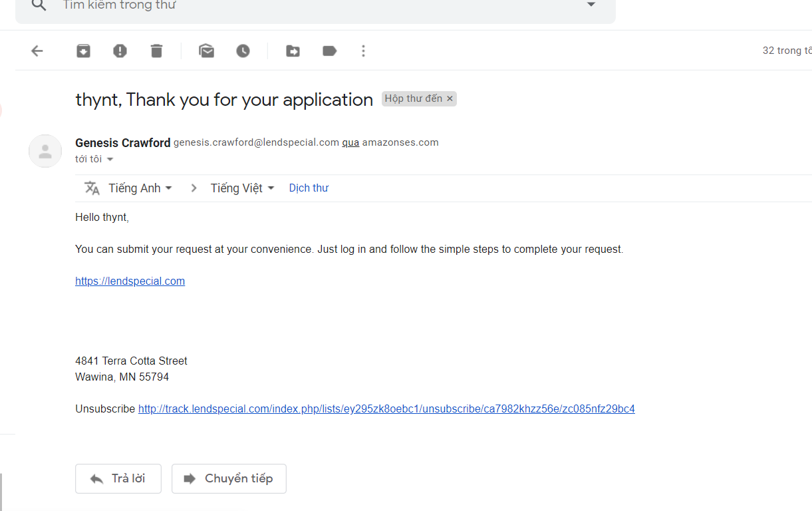Open the https://lendspecial.com link

coord(130,281)
